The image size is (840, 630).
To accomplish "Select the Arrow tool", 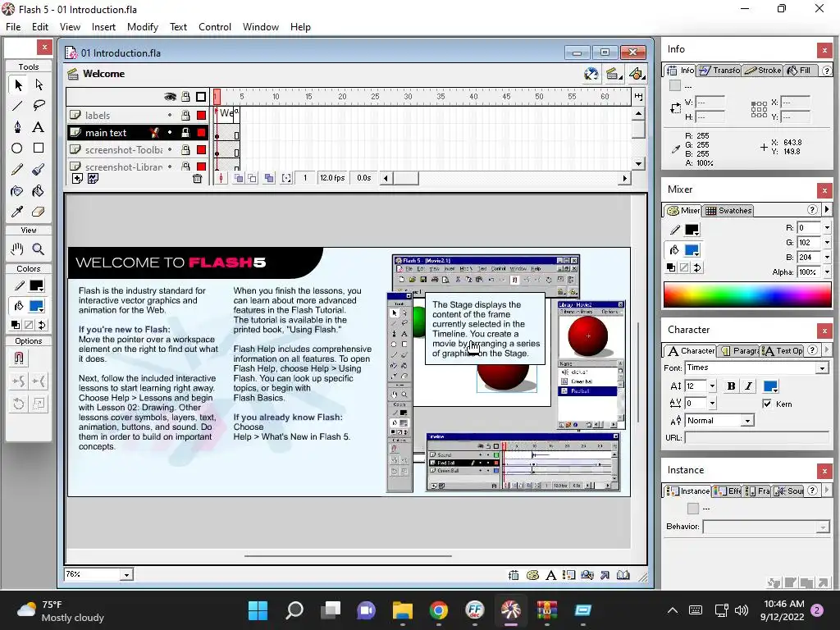I will pyautogui.click(x=18, y=84).
